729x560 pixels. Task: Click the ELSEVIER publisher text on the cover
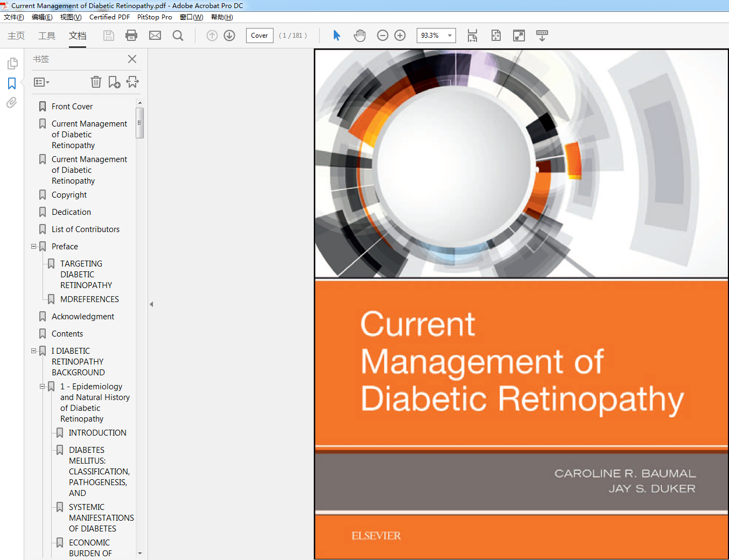[376, 536]
